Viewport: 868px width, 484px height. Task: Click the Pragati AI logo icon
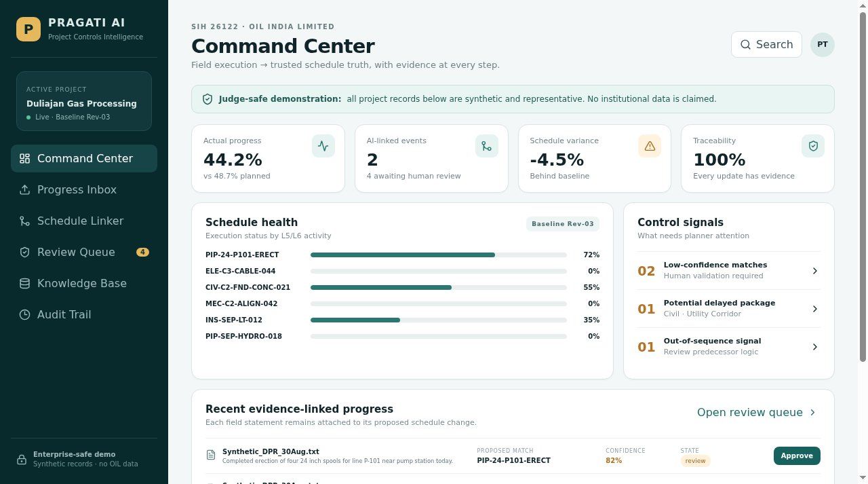[x=28, y=29]
